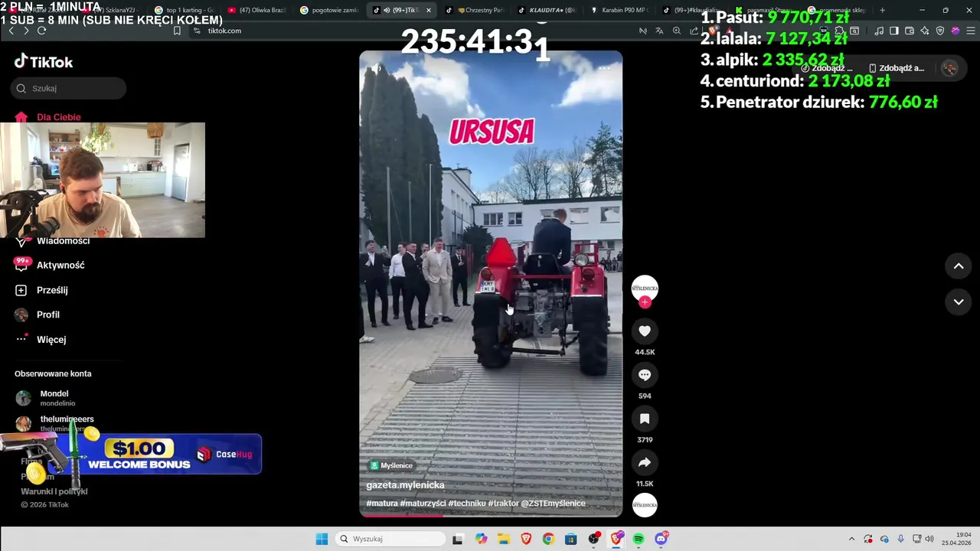Open Task View on the taskbar
Screen dimensions: 980x551
458,539
